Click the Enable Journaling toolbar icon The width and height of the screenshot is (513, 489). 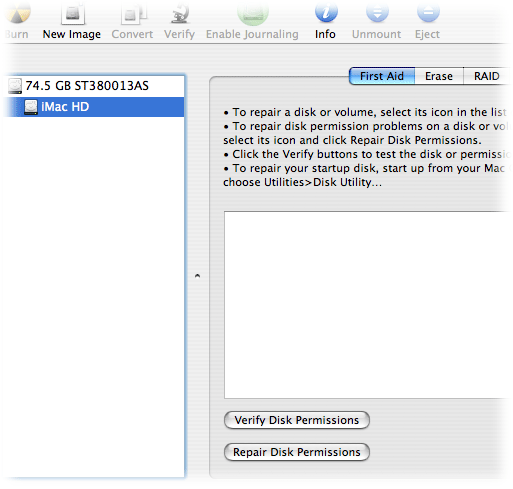pos(253,13)
